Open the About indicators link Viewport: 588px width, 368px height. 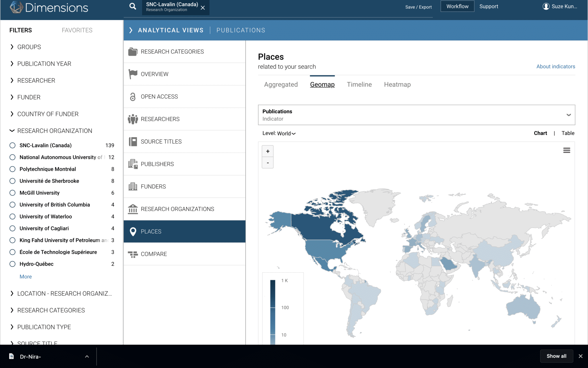pyautogui.click(x=556, y=66)
